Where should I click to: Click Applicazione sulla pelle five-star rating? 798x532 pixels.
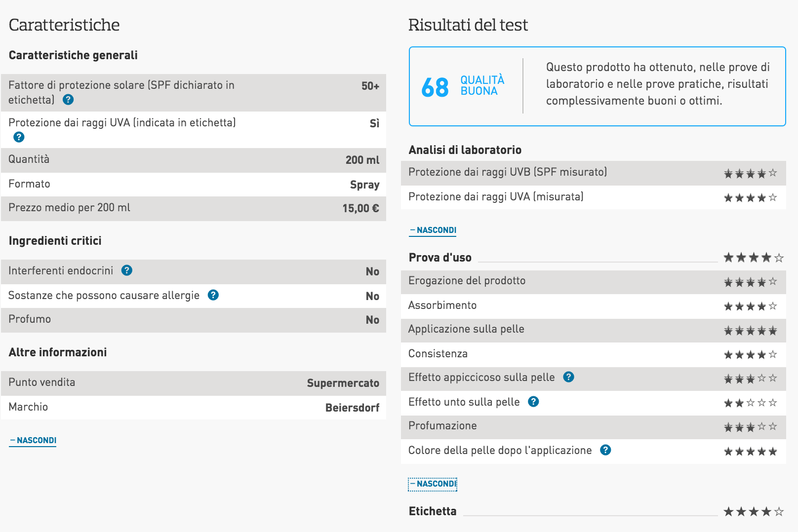pyautogui.click(x=751, y=331)
